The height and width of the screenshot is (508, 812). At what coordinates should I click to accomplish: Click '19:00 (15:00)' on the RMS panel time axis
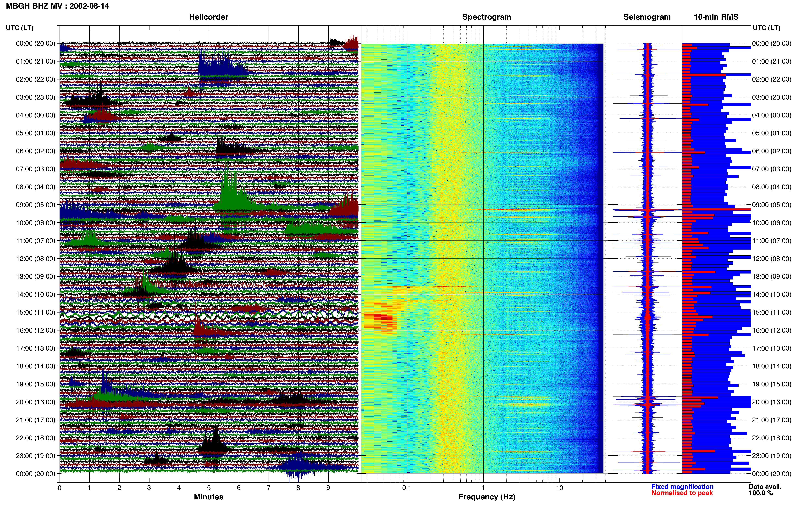[772, 384]
